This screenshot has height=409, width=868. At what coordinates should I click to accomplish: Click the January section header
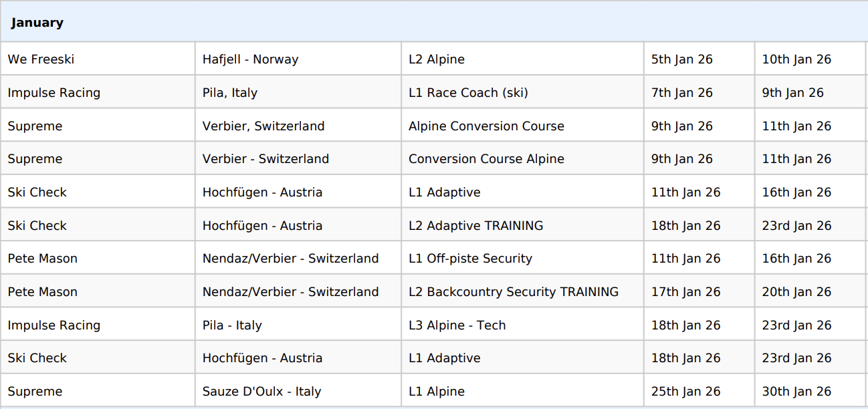tap(37, 23)
